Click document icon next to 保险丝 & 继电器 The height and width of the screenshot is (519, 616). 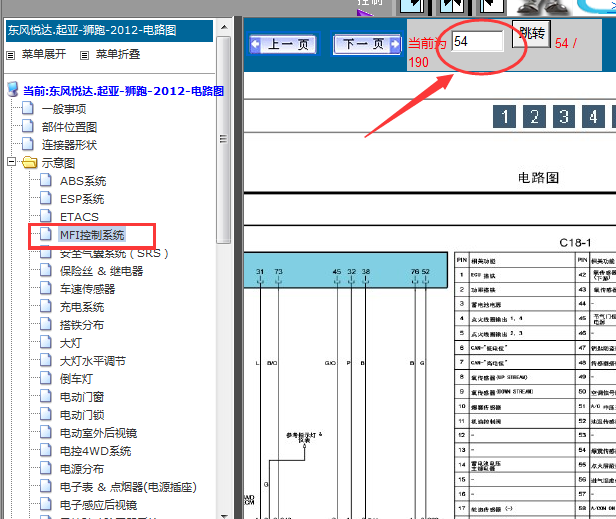point(46,270)
